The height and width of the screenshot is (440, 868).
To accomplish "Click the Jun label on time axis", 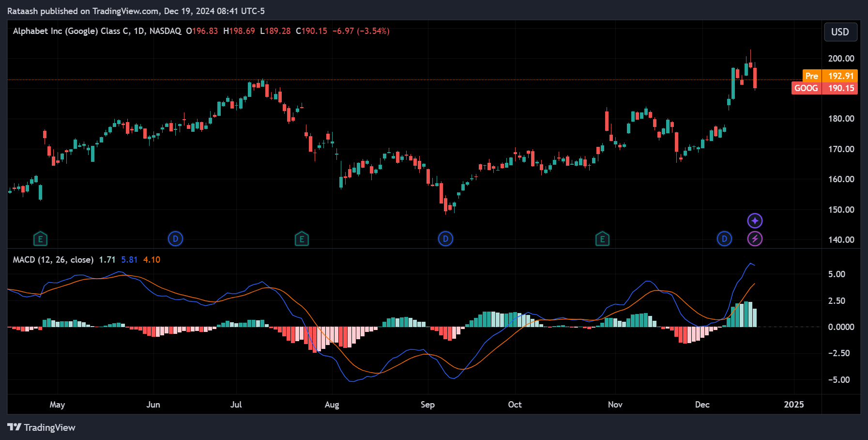I will pyautogui.click(x=153, y=405).
